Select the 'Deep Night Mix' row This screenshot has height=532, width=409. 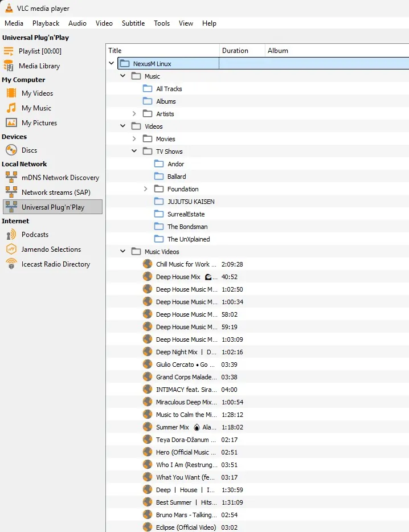[x=257, y=352]
